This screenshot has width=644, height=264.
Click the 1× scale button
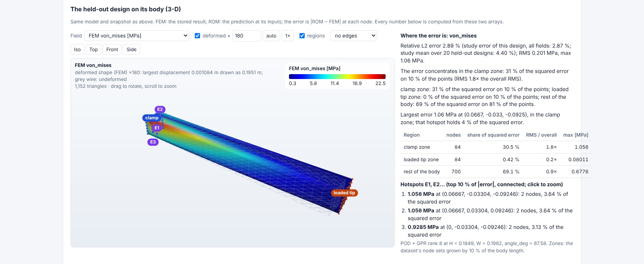(288, 36)
